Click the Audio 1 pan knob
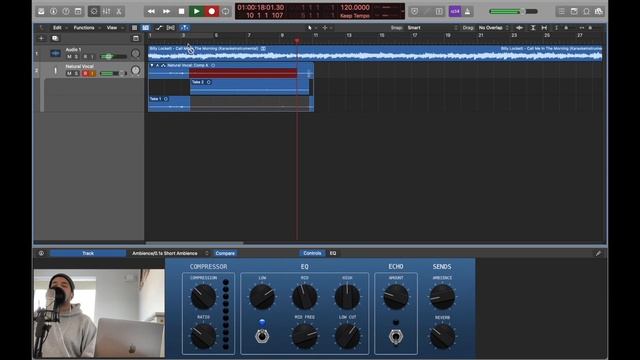640x360 pixels. point(136,53)
